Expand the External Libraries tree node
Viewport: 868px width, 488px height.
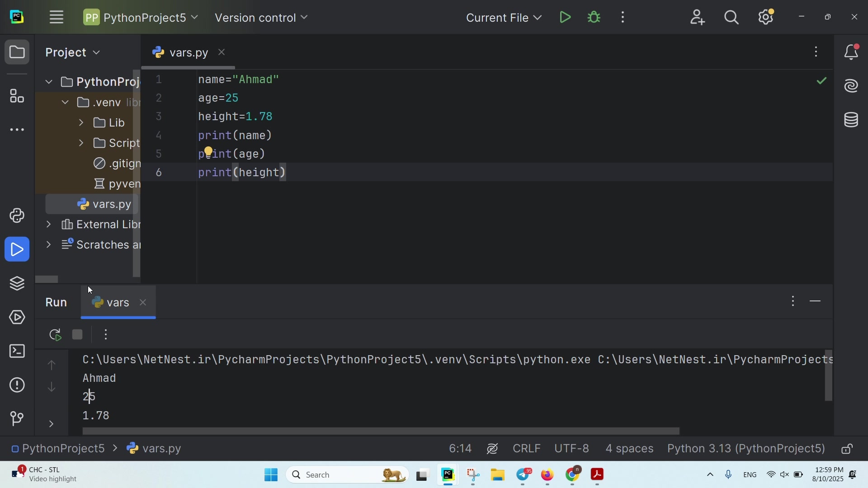[x=49, y=225]
